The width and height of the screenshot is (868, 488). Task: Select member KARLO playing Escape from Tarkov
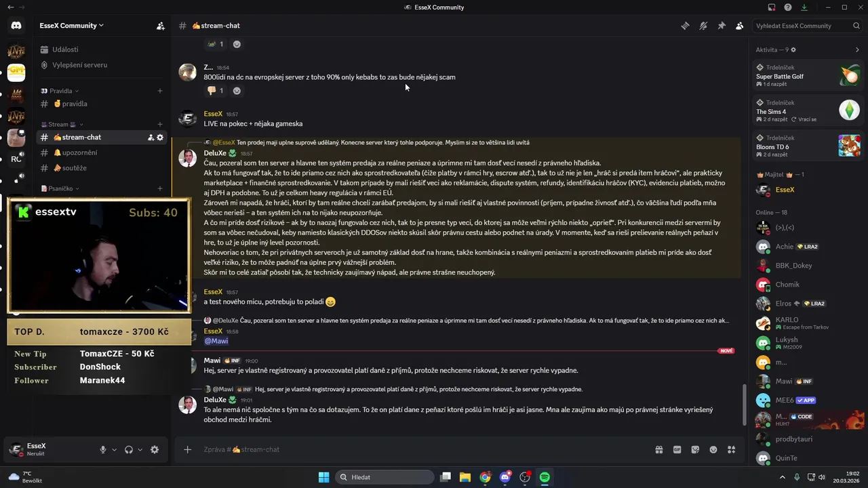(x=808, y=323)
